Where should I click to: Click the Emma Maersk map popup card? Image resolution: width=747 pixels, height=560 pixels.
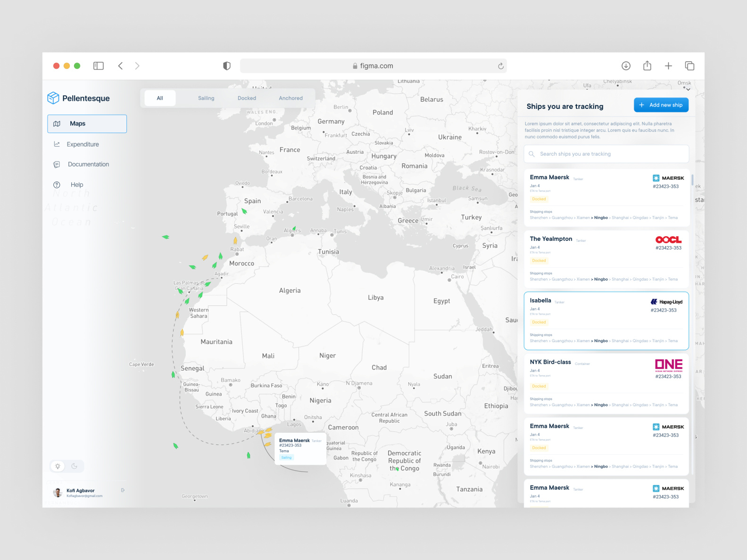pos(300,449)
